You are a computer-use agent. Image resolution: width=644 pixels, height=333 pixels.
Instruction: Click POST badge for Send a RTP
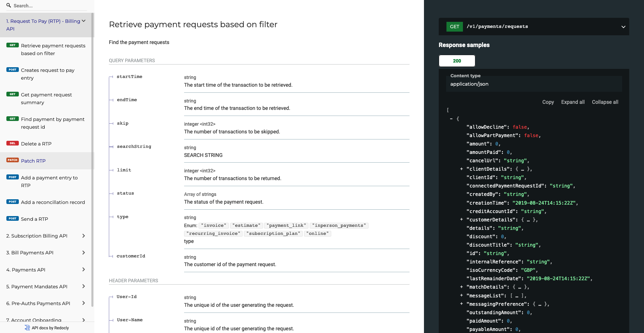coord(12,218)
